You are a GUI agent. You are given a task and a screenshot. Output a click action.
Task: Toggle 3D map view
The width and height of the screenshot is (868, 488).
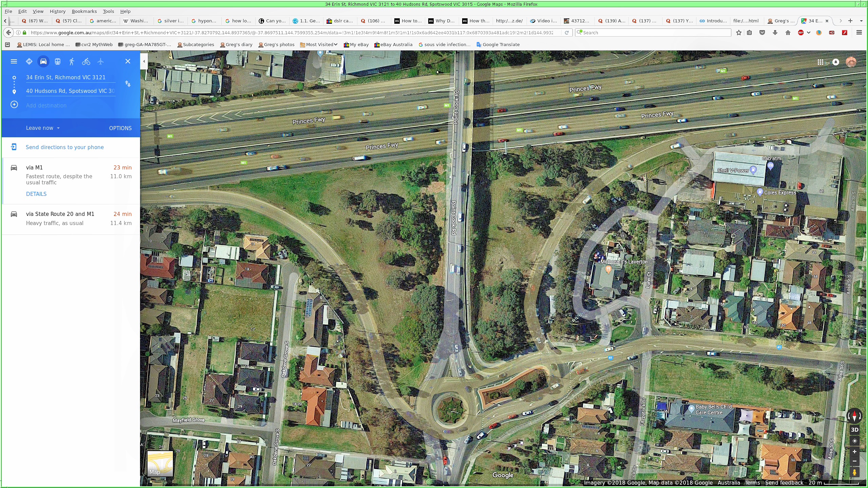tap(854, 430)
